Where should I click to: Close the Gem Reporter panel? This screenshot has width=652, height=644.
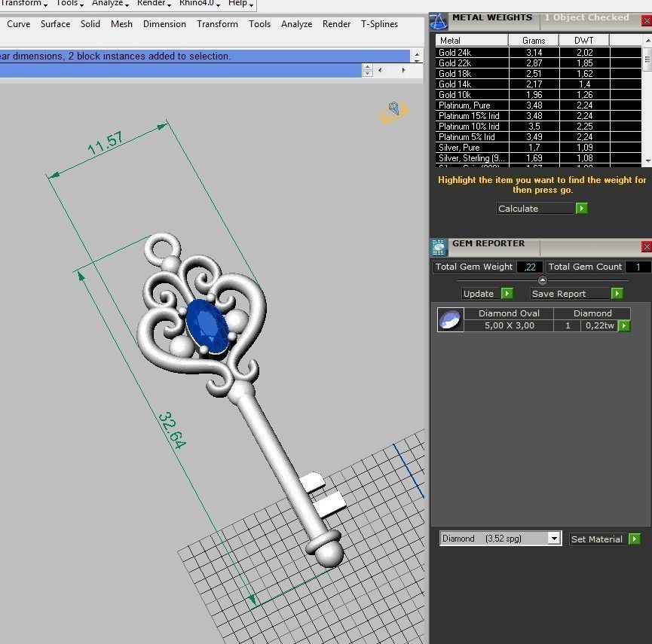647,247
